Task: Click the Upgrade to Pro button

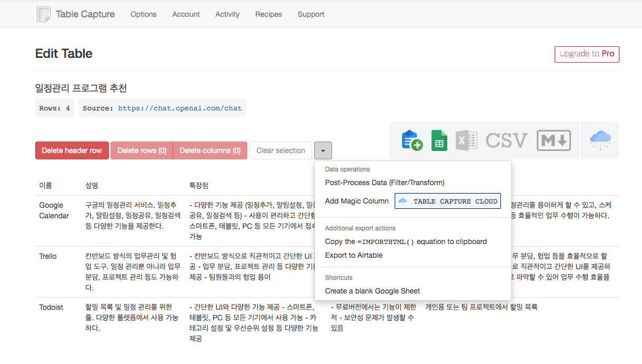Action: [587, 54]
